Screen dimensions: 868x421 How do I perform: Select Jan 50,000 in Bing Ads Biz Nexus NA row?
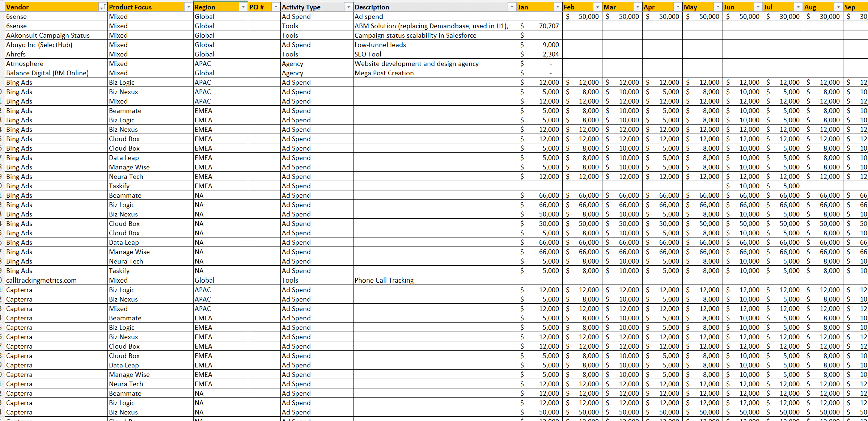540,214
